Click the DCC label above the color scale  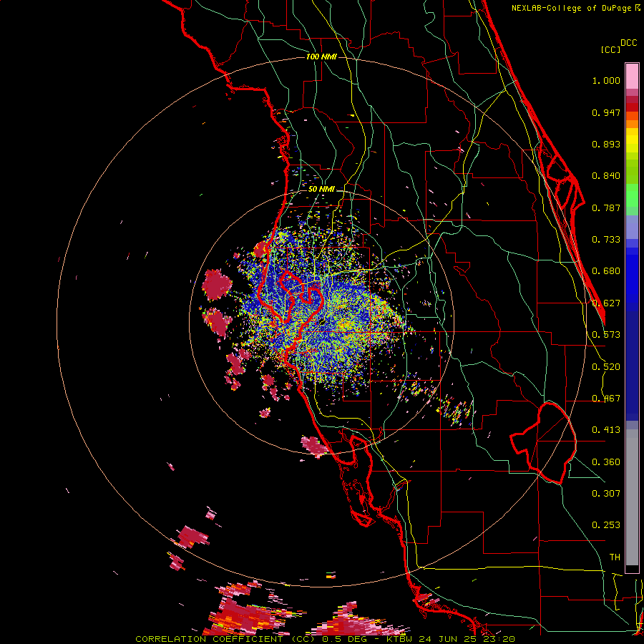pos(629,43)
